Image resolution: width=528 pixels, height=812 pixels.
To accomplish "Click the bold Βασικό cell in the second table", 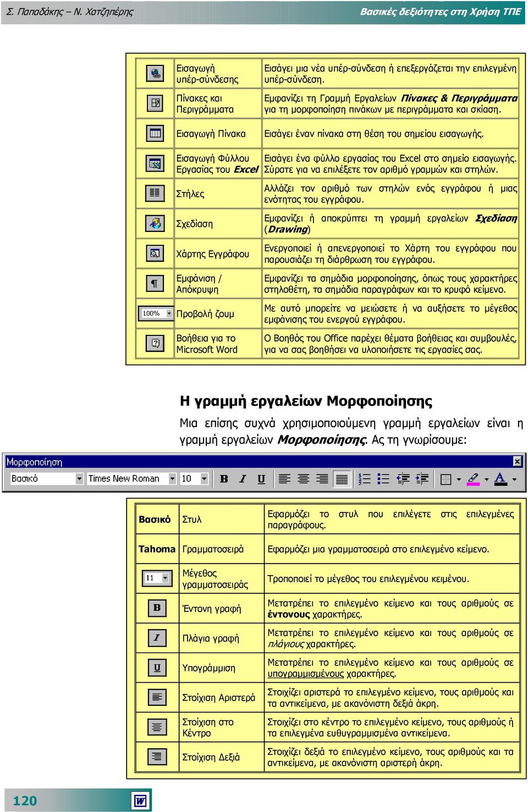I will pos(155,520).
